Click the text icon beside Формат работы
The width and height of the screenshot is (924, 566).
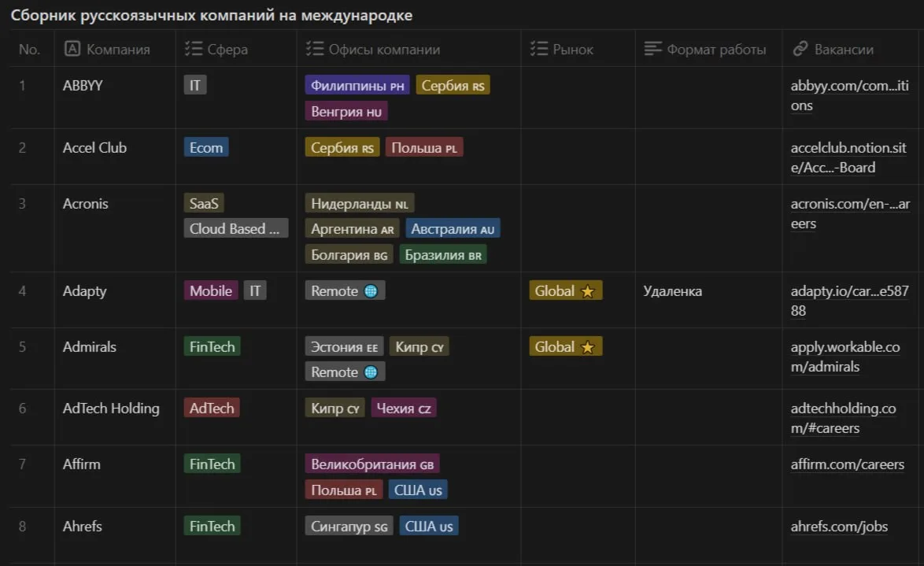pyautogui.click(x=653, y=50)
